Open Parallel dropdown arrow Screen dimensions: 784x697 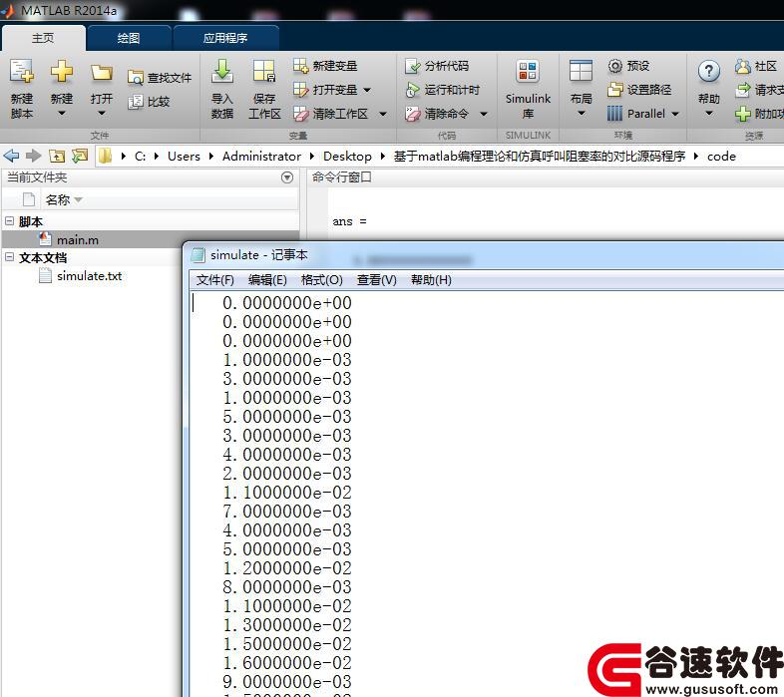[x=675, y=114]
